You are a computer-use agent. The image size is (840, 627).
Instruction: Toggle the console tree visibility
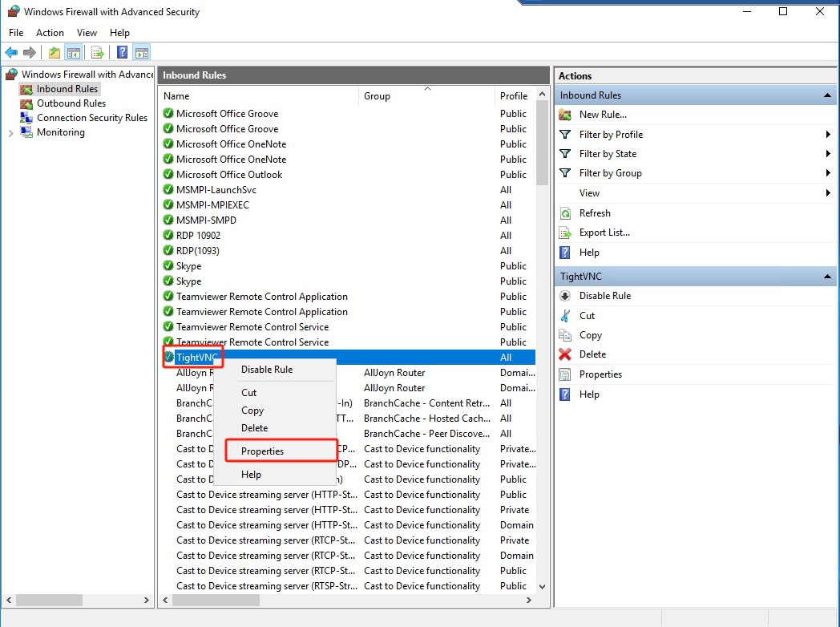pyautogui.click(x=73, y=52)
